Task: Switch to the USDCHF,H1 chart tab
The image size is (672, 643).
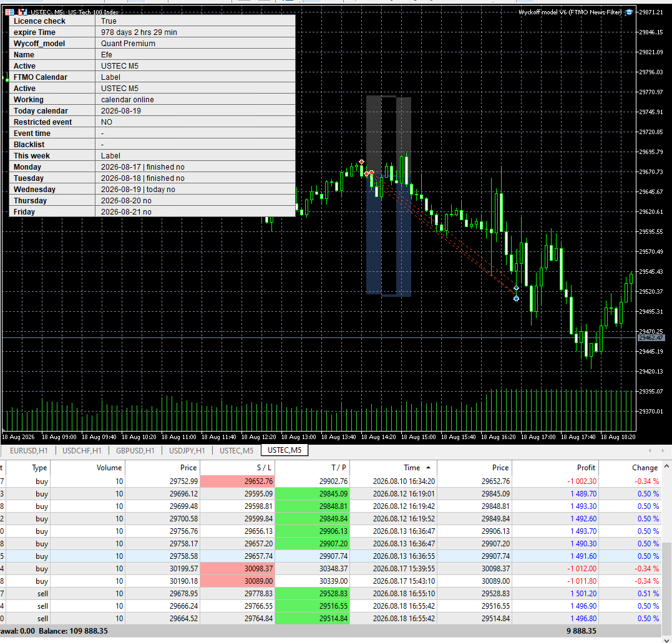Action: click(82, 451)
